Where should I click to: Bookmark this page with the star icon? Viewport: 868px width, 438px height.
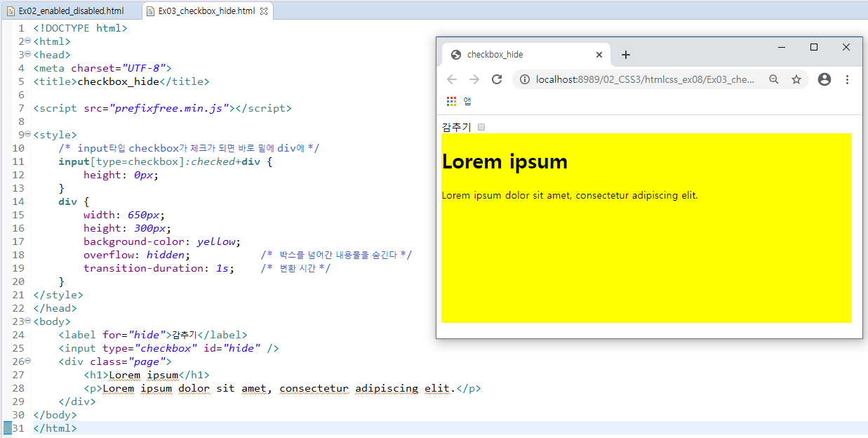(x=796, y=79)
